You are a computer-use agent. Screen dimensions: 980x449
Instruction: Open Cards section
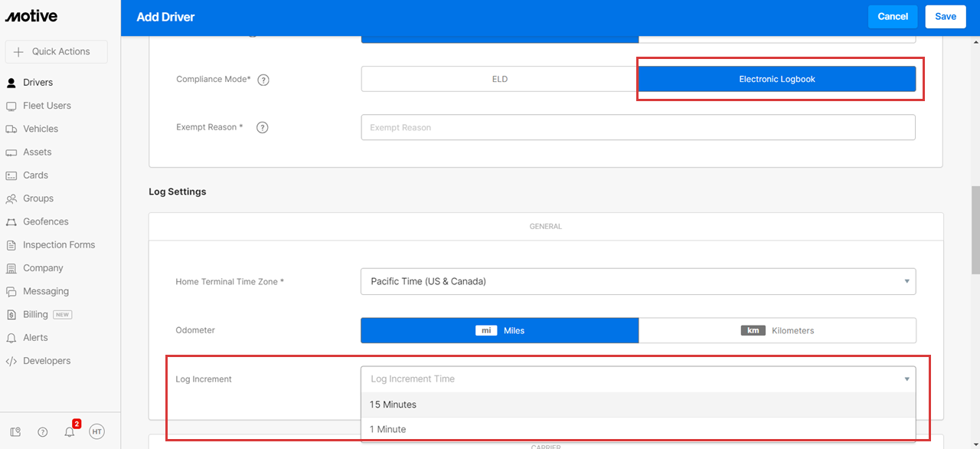click(35, 175)
